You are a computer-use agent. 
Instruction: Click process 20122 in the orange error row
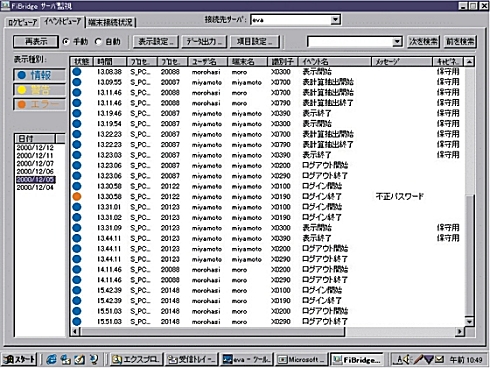170,197
